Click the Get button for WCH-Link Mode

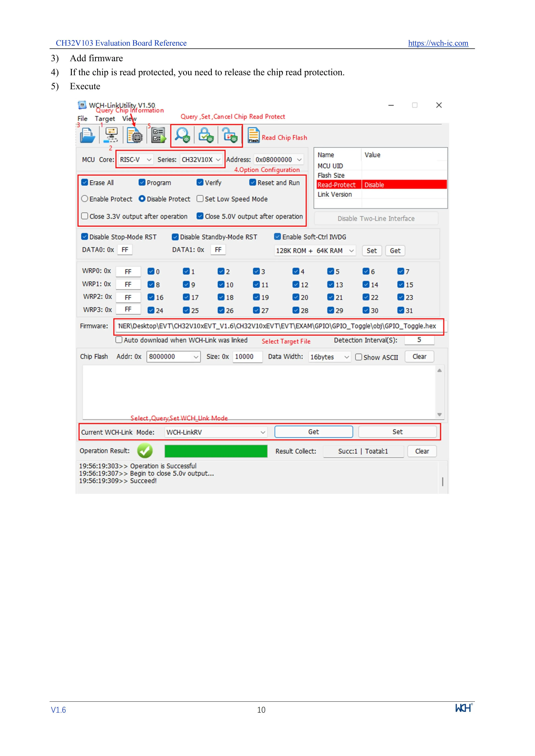pos(314,432)
